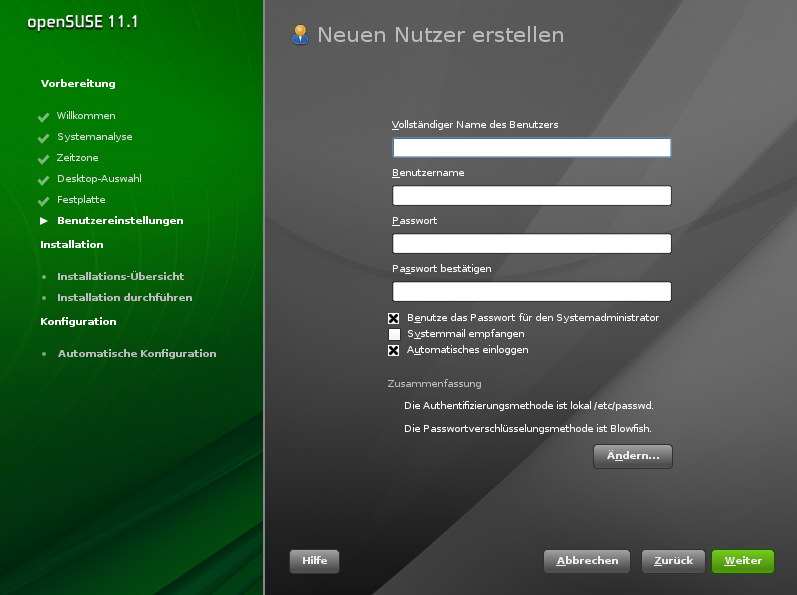Focus the Vollständiger Name des Benutzers field
The image size is (797, 595).
[532, 147]
